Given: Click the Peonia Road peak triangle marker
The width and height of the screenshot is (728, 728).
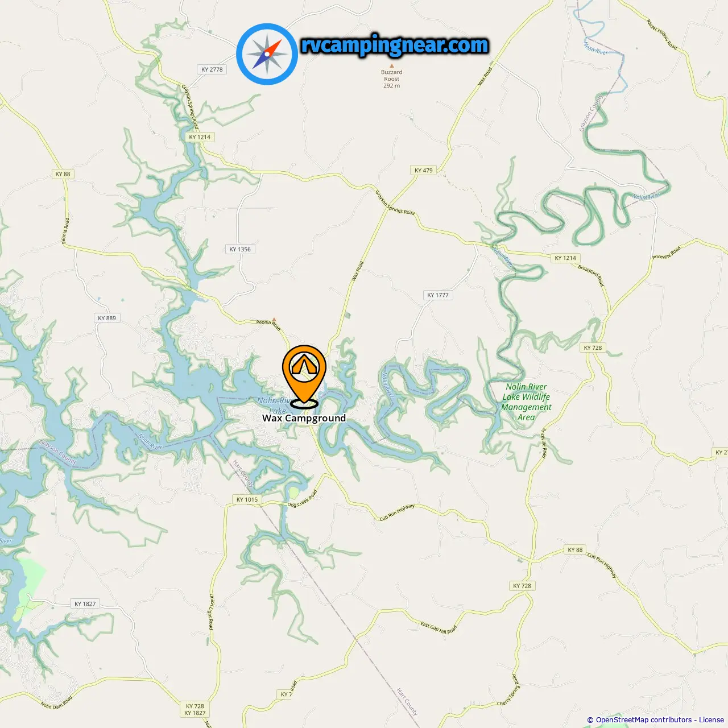Looking at the screenshot, I should pyautogui.click(x=274, y=320).
